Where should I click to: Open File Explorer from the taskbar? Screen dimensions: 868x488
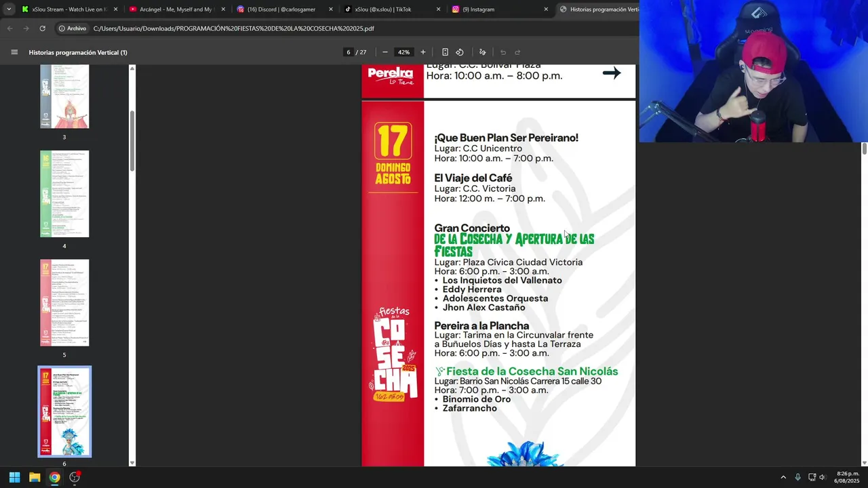pos(35,477)
